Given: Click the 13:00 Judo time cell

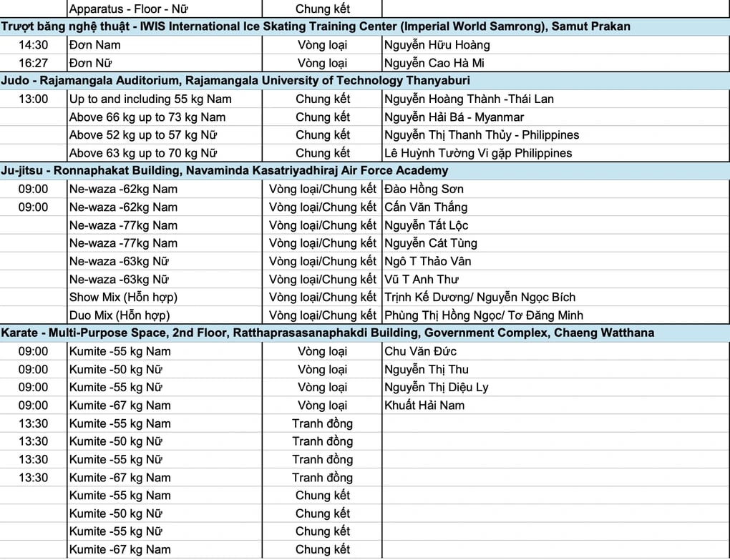Looking at the screenshot, I should pos(32,99).
